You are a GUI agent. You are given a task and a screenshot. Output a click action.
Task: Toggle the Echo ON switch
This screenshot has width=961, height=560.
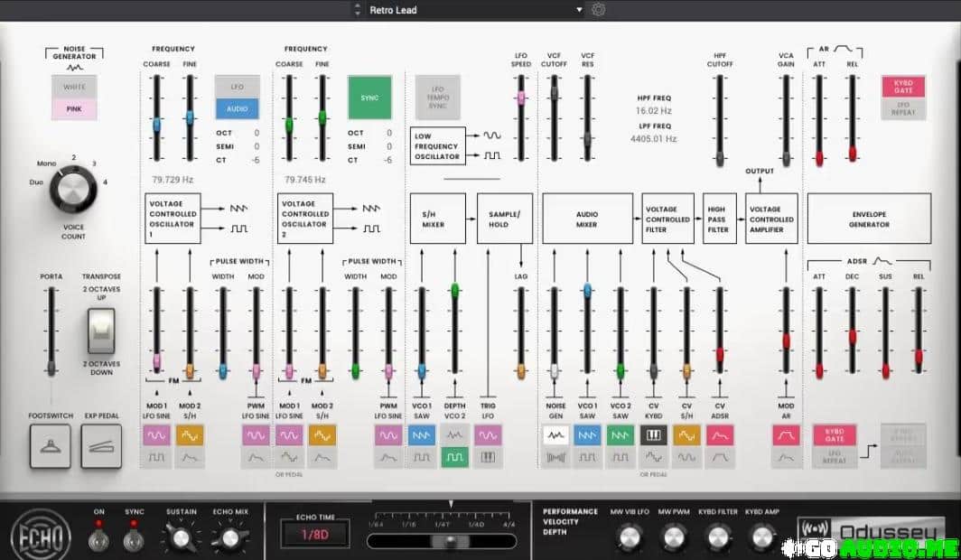click(x=99, y=539)
